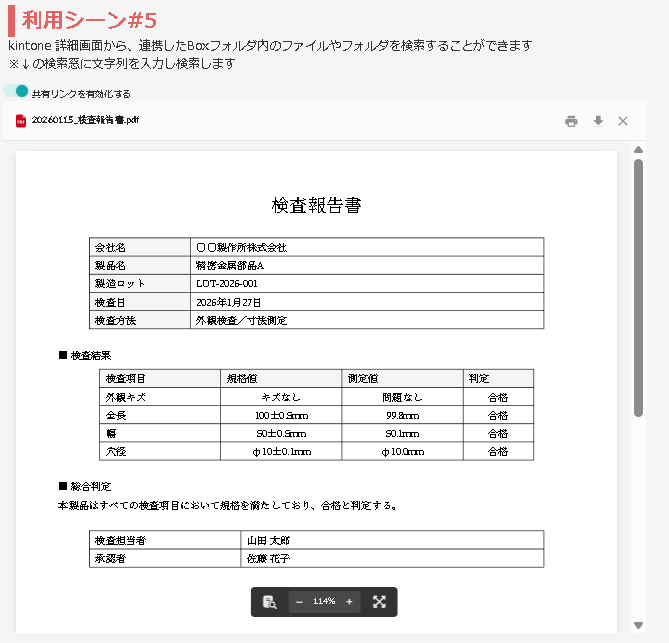The image size is (669, 643).
Task: Click the φ10.0mm measured value
Action: (402, 451)
